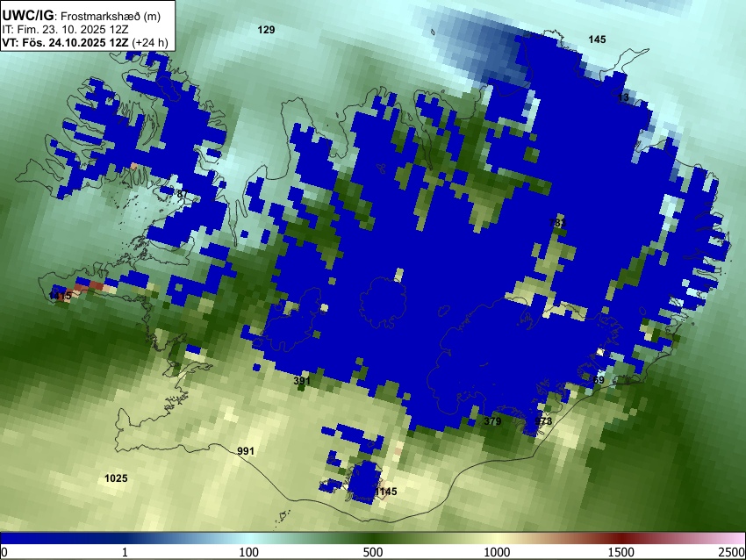This screenshot has height=560, width=746.
Task: Click the map value '13'
Action: (x=623, y=97)
